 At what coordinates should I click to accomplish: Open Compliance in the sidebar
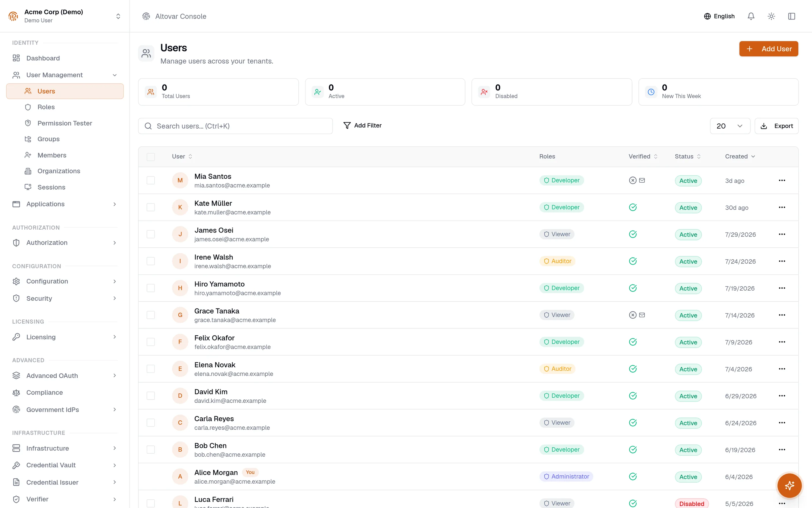[x=65, y=392]
